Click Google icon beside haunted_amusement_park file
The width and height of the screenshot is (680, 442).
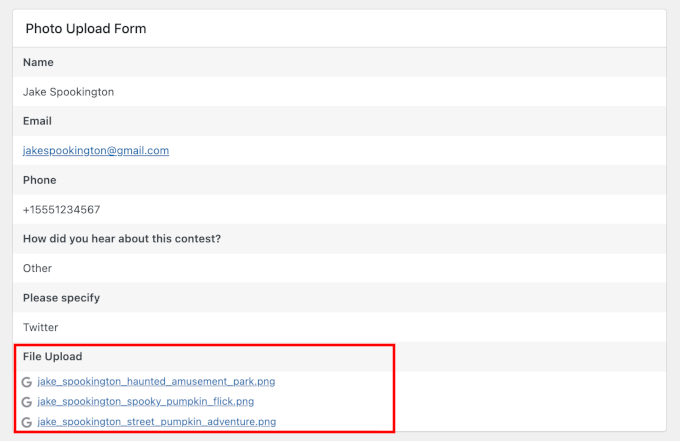(27, 382)
